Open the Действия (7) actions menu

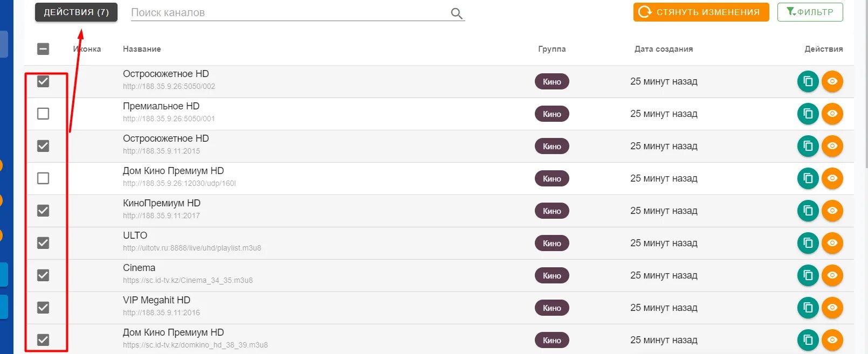coord(76,12)
